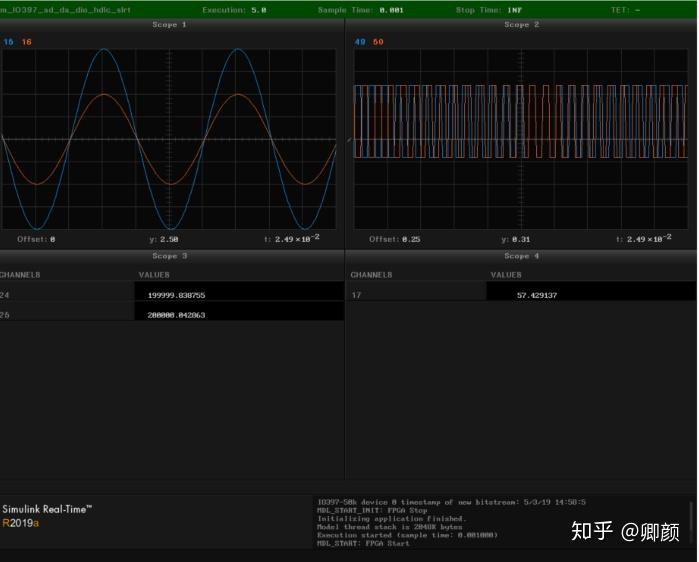Click the y: 2.50 readout in Scope 1
This screenshot has height=562, width=699.
[163, 239]
